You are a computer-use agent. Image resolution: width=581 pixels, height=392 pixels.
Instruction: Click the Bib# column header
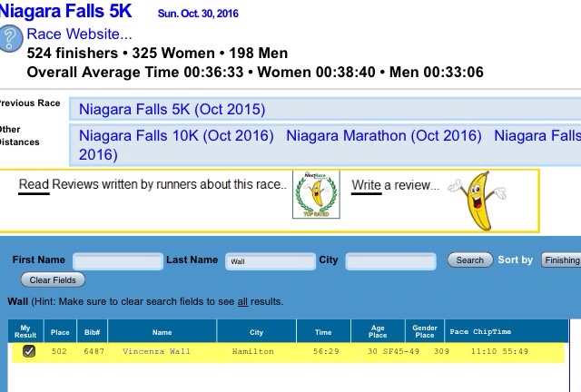(x=92, y=331)
